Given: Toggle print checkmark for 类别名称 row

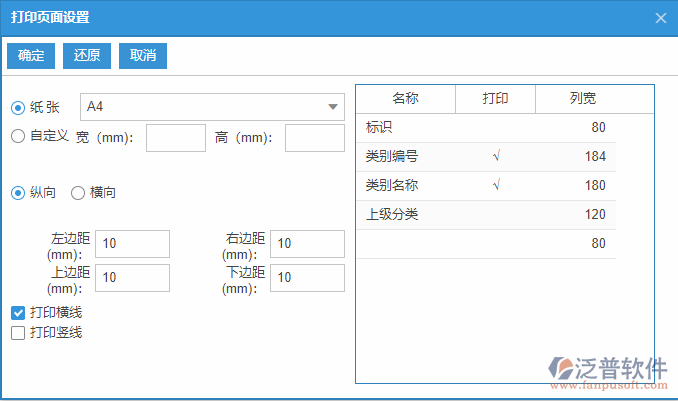Looking at the screenshot, I should pyautogui.click(x=496, y=186).
